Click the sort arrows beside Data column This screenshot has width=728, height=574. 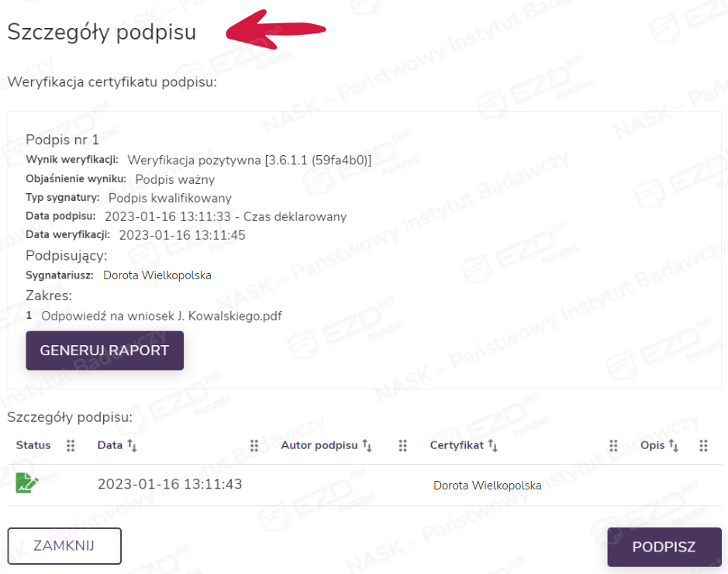132,446
